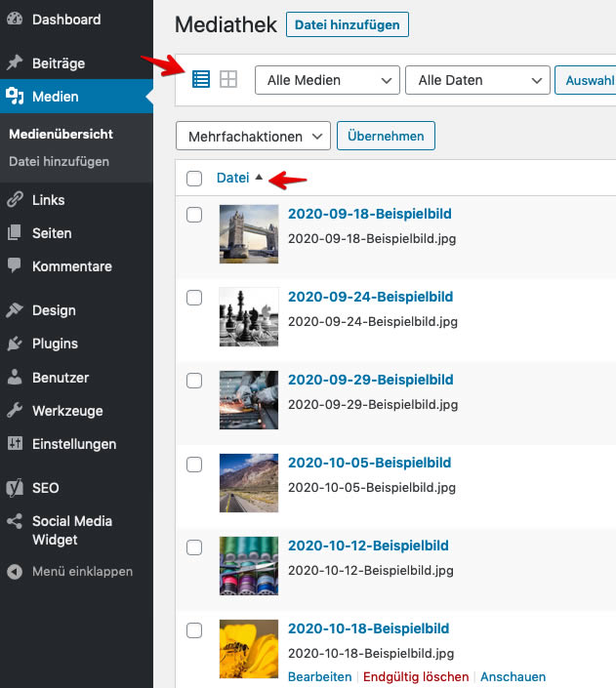Viewport: 616px width, 688px height.
Task: Open the Alle Medien dropdown
Action: (x=327, y=80)
